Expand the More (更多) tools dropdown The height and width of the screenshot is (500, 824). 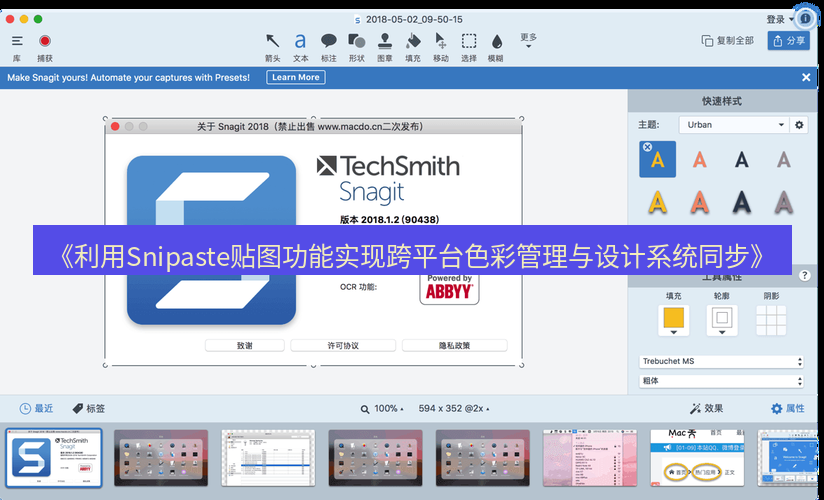pyautogui.click(x=529, y=40)
